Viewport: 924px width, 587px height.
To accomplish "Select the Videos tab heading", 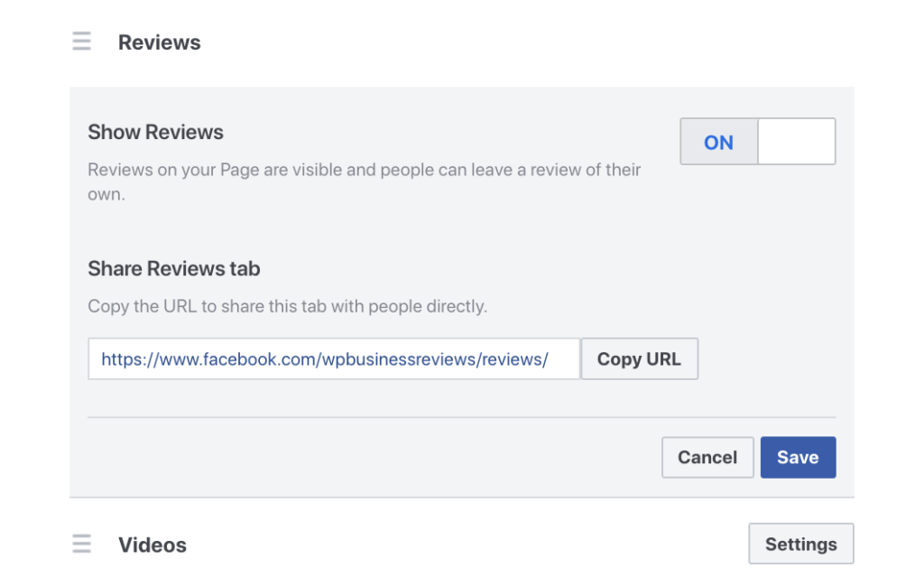I will pos(152,545).
